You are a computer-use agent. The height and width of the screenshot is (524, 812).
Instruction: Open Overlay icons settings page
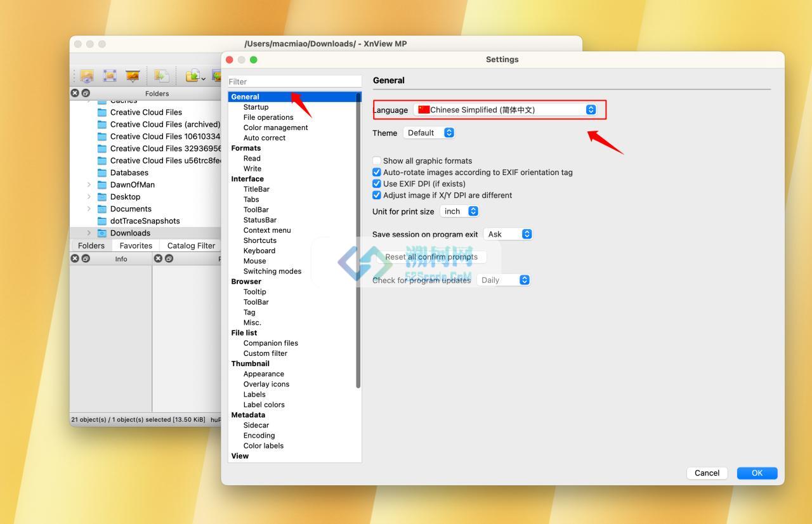(266, 384)
